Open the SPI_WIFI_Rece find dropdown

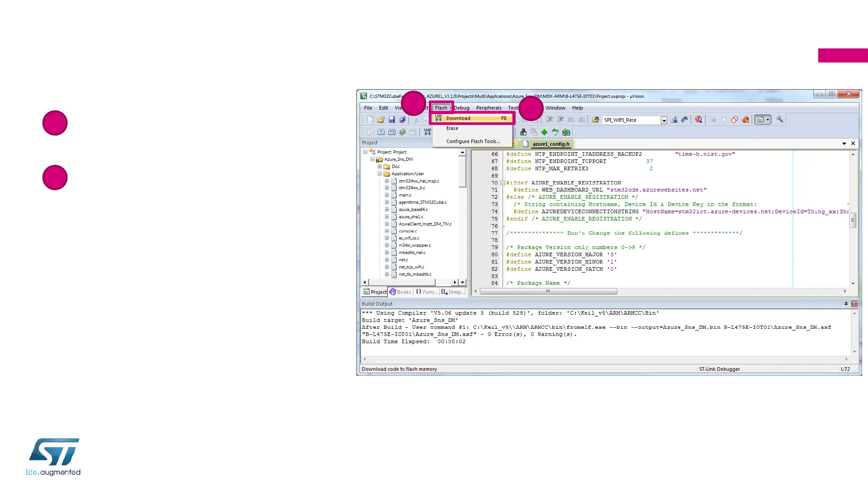click(x=664, y=120)
